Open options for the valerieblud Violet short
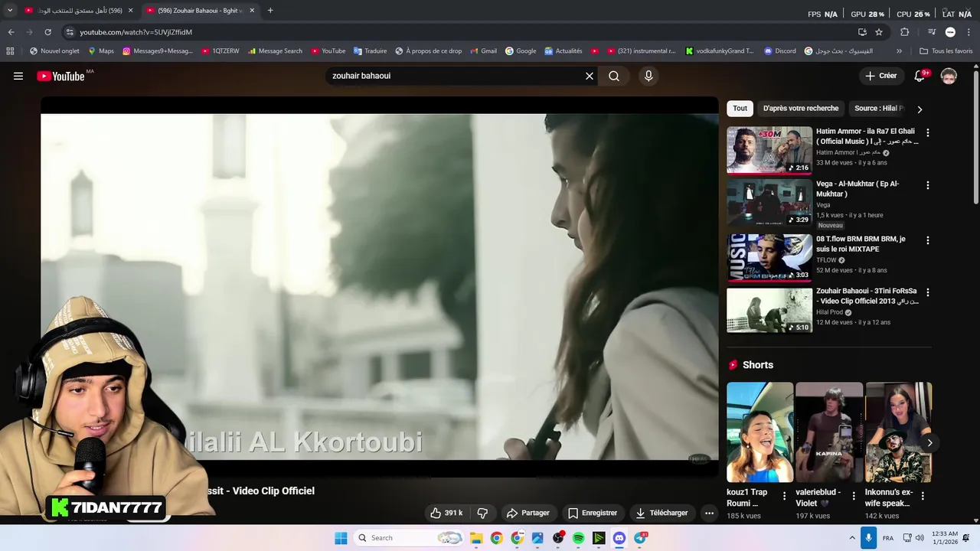This screenshot has height=551, width=980. pyautogui.click(x=854, y=496)
